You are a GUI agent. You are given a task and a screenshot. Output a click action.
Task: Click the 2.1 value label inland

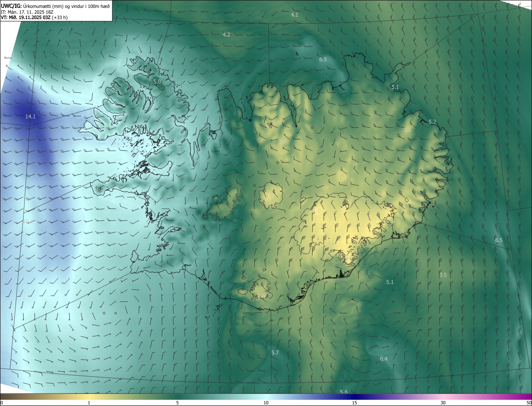point(407,130)
